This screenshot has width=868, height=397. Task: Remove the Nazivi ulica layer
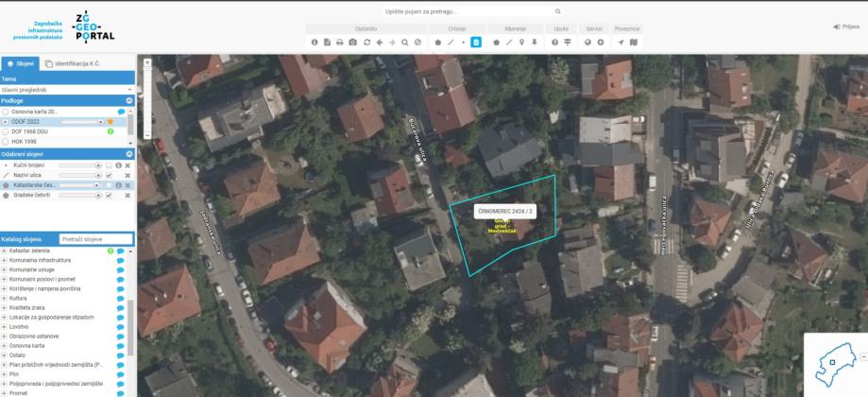click(128, 176)
